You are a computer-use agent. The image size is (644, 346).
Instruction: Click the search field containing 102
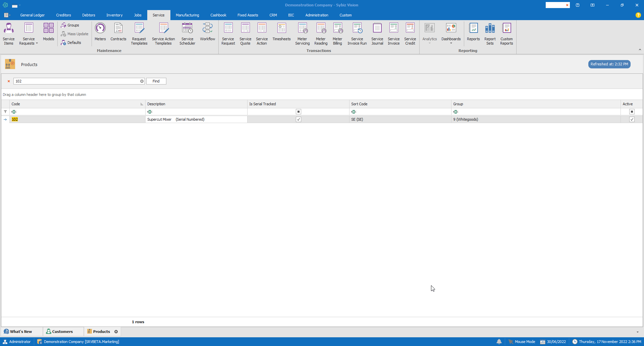click(x=76, y=81)
